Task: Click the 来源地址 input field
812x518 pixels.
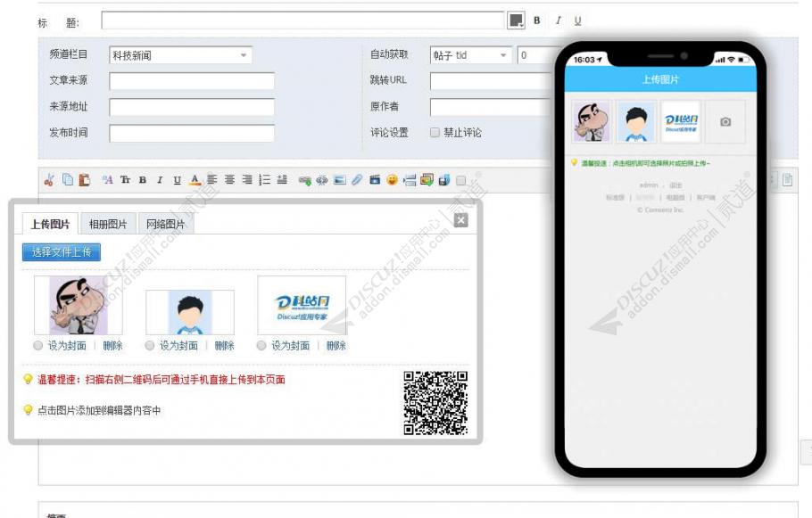Action: click(x=192, y=107)
